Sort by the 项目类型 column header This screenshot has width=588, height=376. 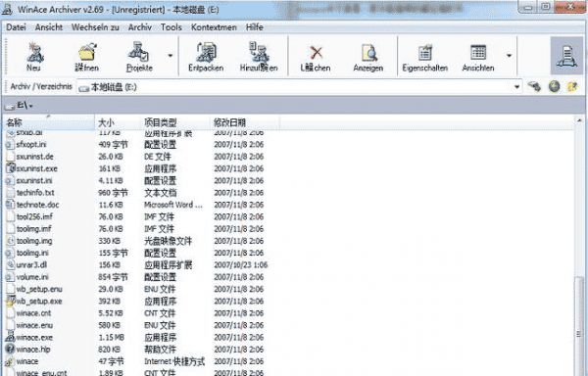tap(175, 122)
